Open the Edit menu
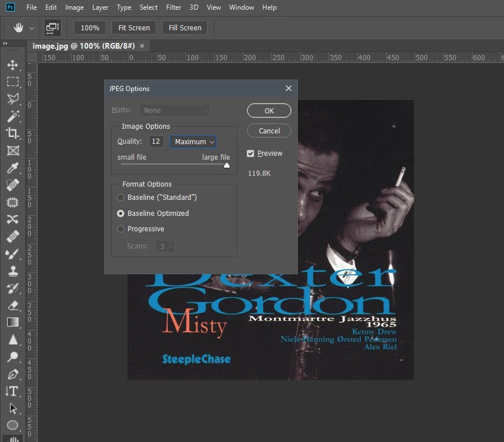Image resolution: width=504 pixels, height=442 pixels. [51, 7]
